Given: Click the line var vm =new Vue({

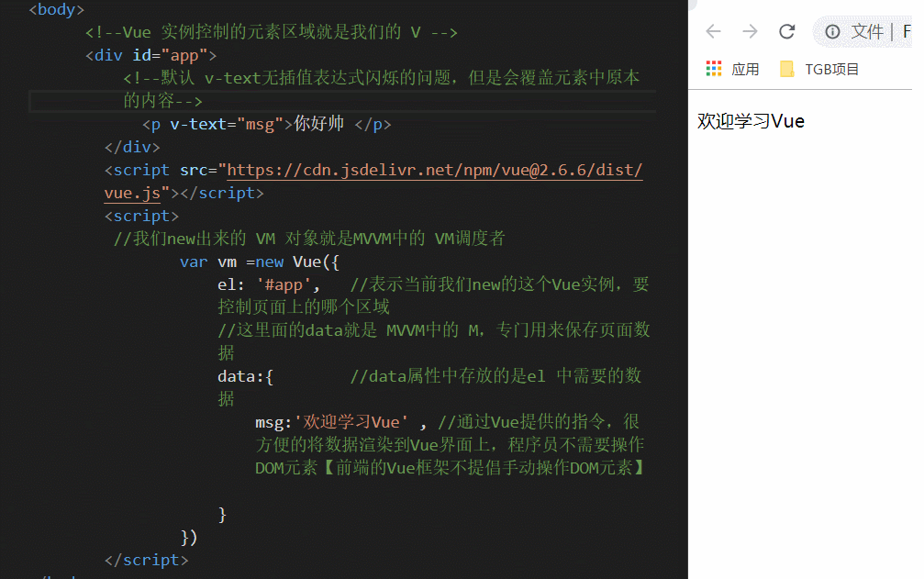Looking at the screenshot, I should (260, 262).
